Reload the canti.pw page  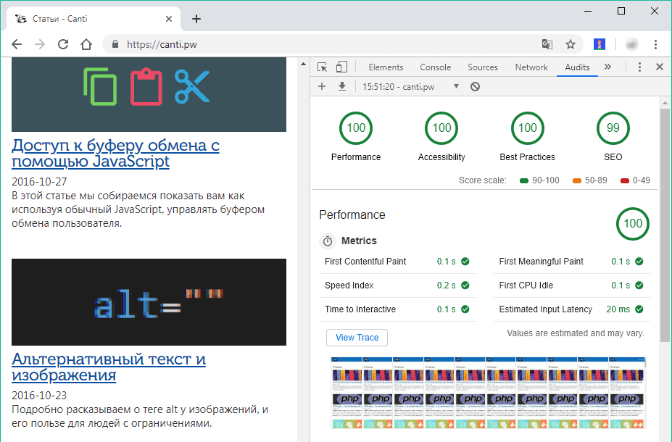tap(63, 44)
